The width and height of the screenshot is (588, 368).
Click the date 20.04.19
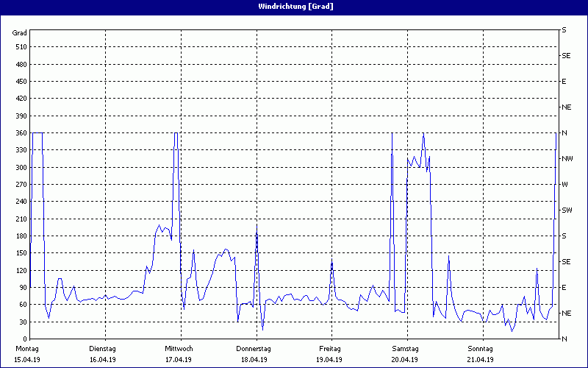(405, 359)
